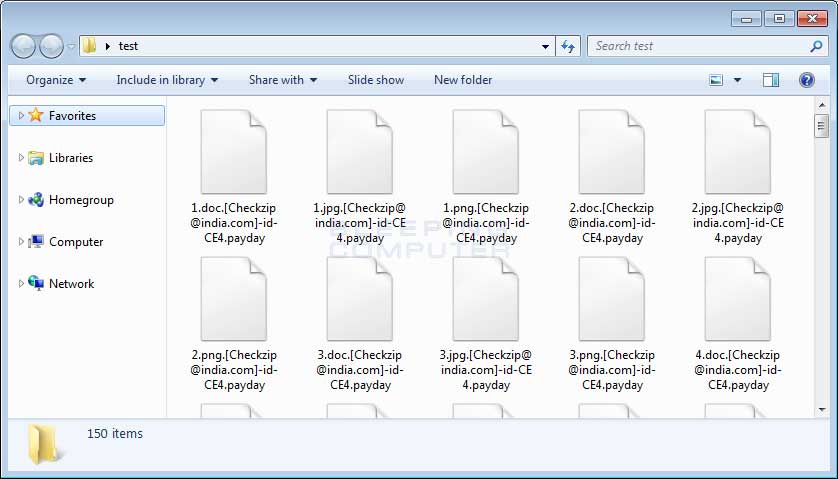Expand the Computer tree node
838x479 pixels.
[21, 242]
